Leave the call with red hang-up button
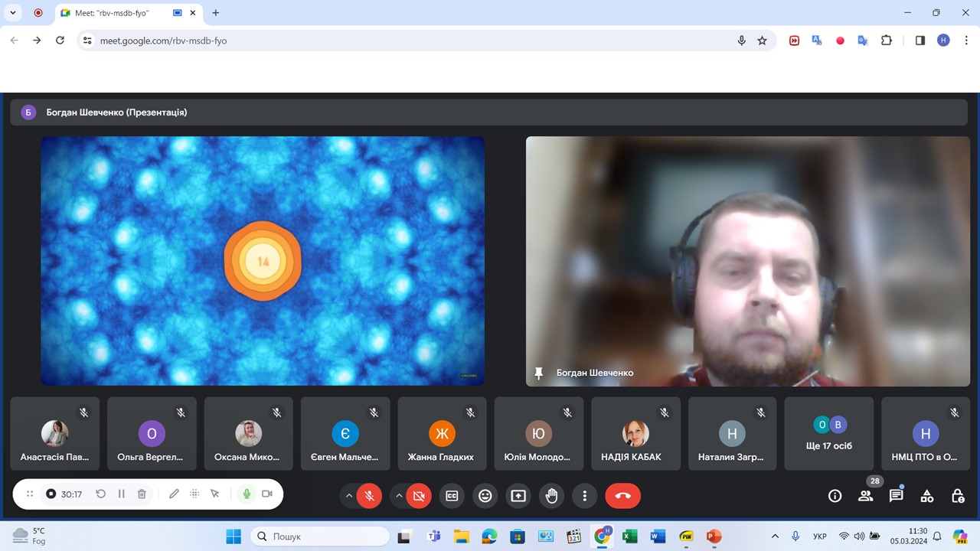This screenshot has width=980, height=551. 622,496
